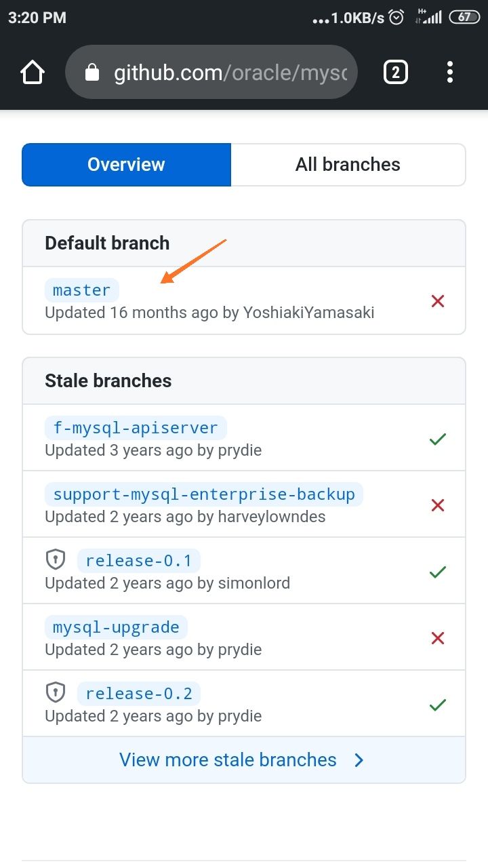Click the shield icon beside release-0.2
Screen dimensions: 488x868
click(55, 692)
